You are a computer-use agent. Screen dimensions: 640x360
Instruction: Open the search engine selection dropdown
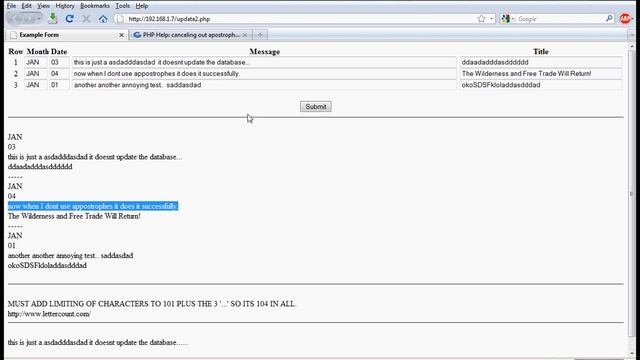[x=513, y=19]
